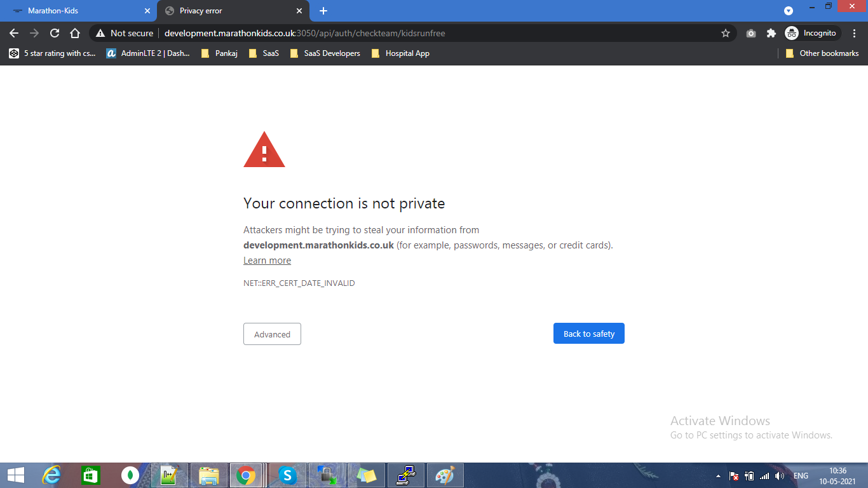Open Skype from the taskbar
Screen dimensions: 868x488
coord(288,475)
